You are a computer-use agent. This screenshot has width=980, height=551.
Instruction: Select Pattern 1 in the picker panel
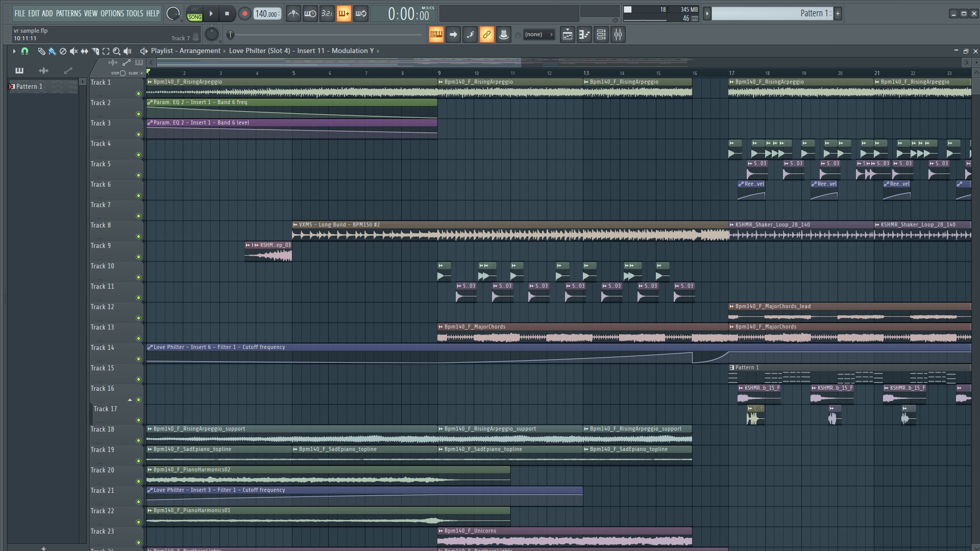(43, 87)
